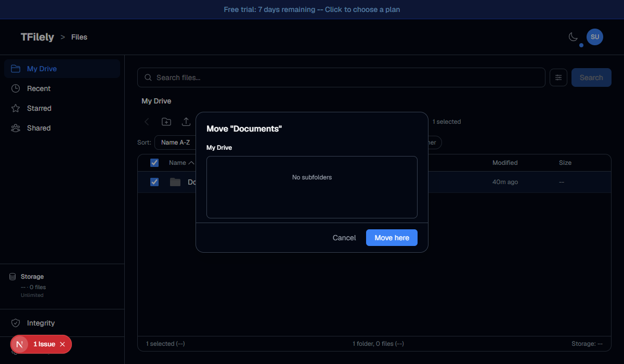Open Recent in the sidebar

(62, 88)
